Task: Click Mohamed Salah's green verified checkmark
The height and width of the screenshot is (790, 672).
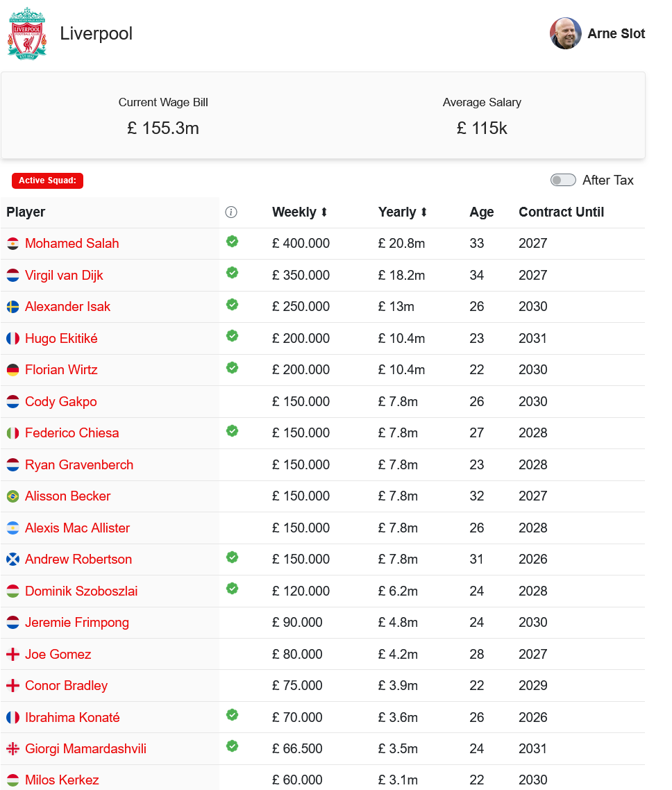Action: [233, 241]
